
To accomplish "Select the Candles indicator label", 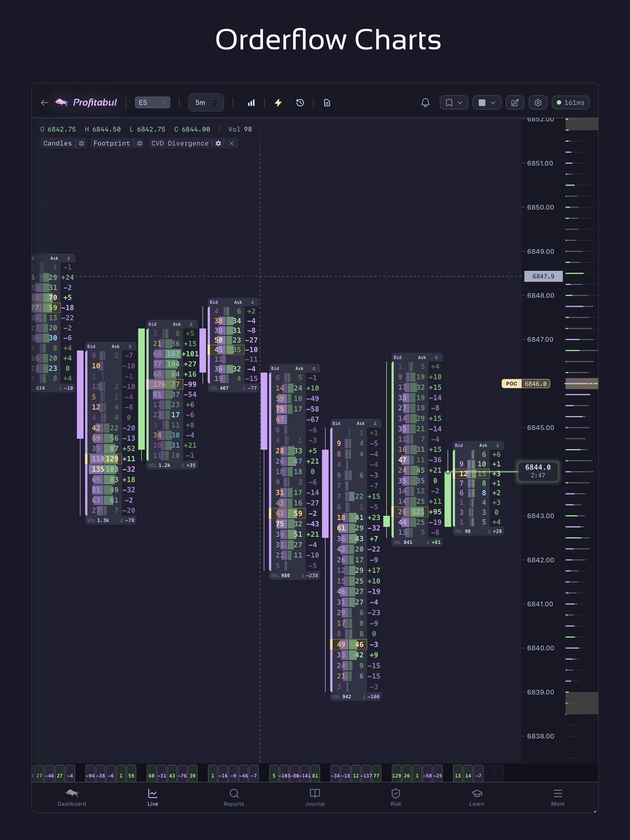I will (x=57, y=143).
